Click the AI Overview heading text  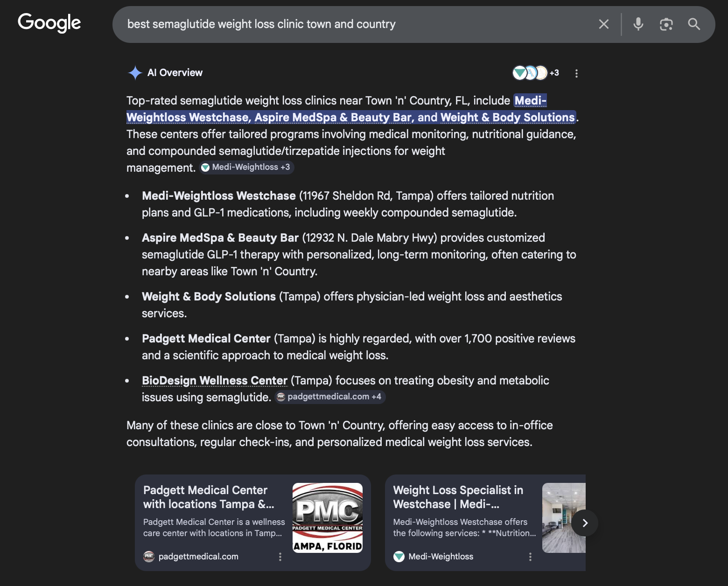pyautogui.click(x=175, y=73)
